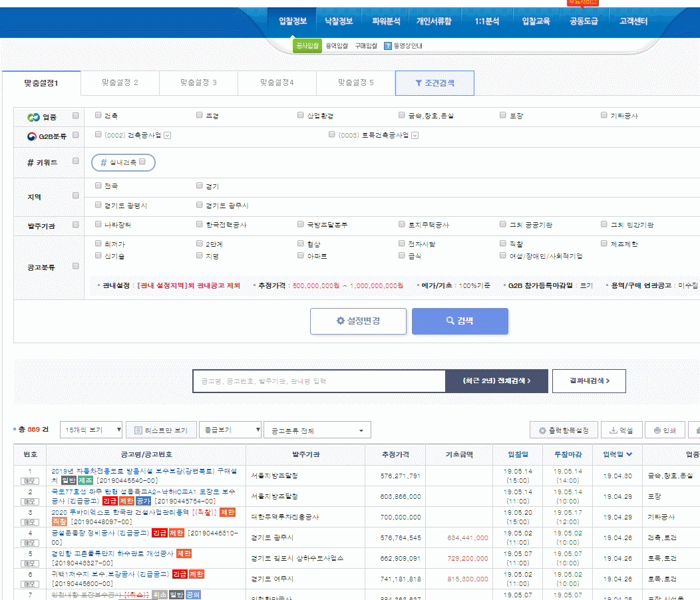Viewport: 700px width, 600px height.
Task: Click the 동영상안내 help question-mark icon
Action: [387, 45]
